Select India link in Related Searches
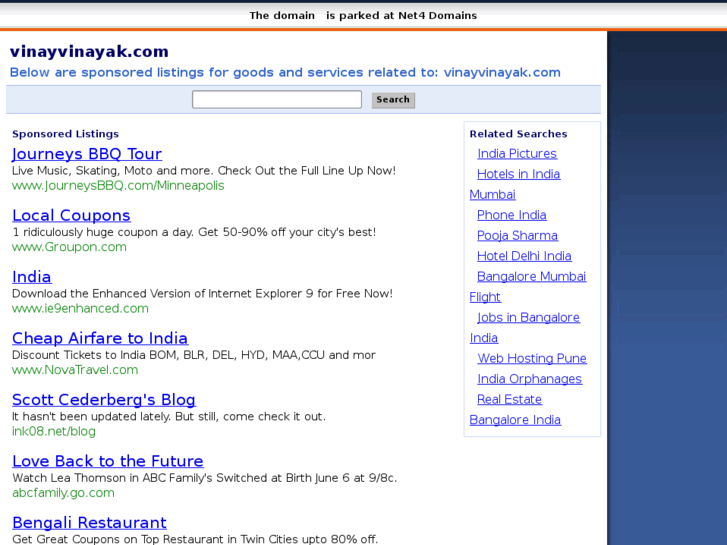The image size is (727, 545). pyautogui.click(x=484, y=338)
